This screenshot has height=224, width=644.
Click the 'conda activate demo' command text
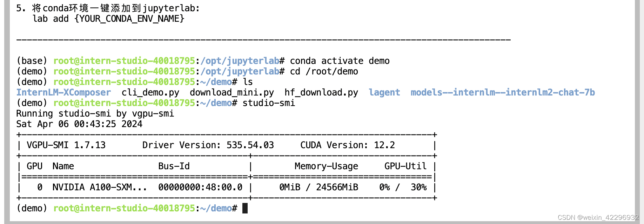[340, 61]
